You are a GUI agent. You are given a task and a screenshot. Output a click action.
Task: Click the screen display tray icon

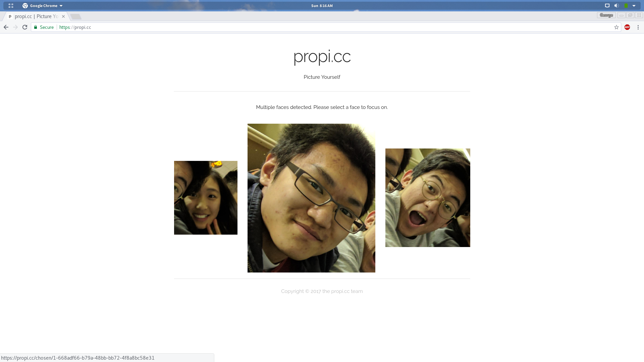[607, 6]
